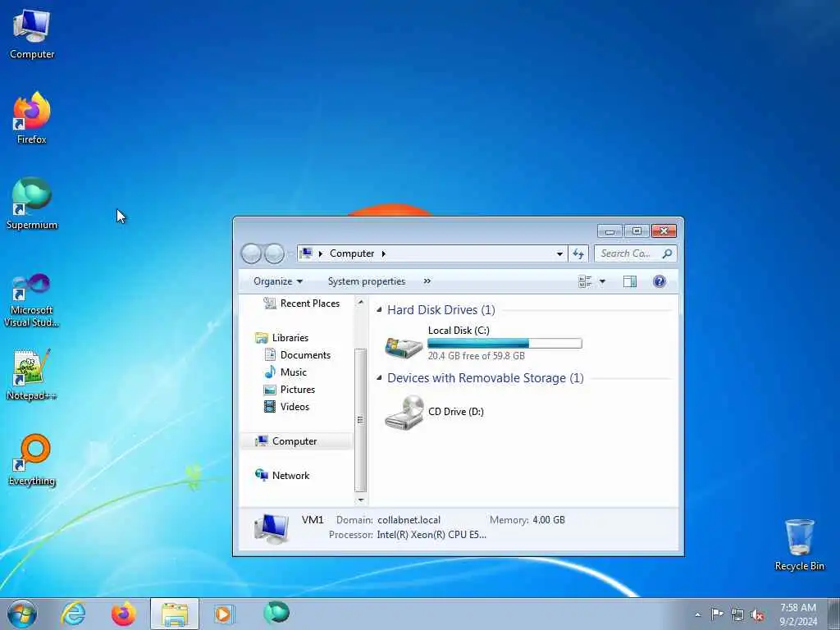The height and width of the screenshot is (630, 840).
Task: Open Explorer Help question mark button
Action: pyautogui.click(x=660, y=281)
